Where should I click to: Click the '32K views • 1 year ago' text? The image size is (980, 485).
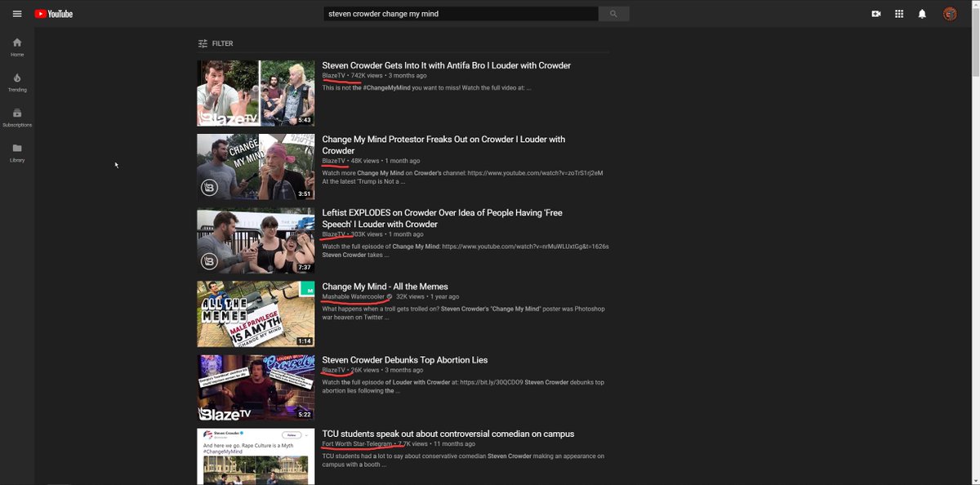[428, 296]
